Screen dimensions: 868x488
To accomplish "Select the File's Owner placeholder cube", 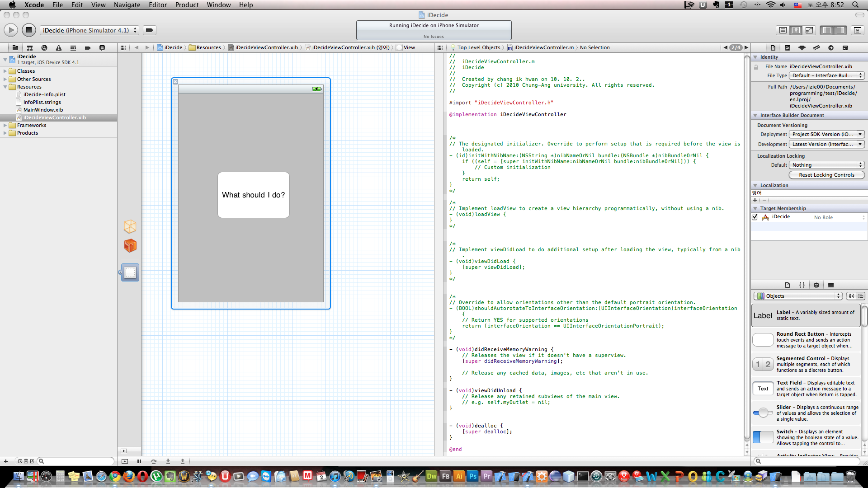I will coord(130,226).
